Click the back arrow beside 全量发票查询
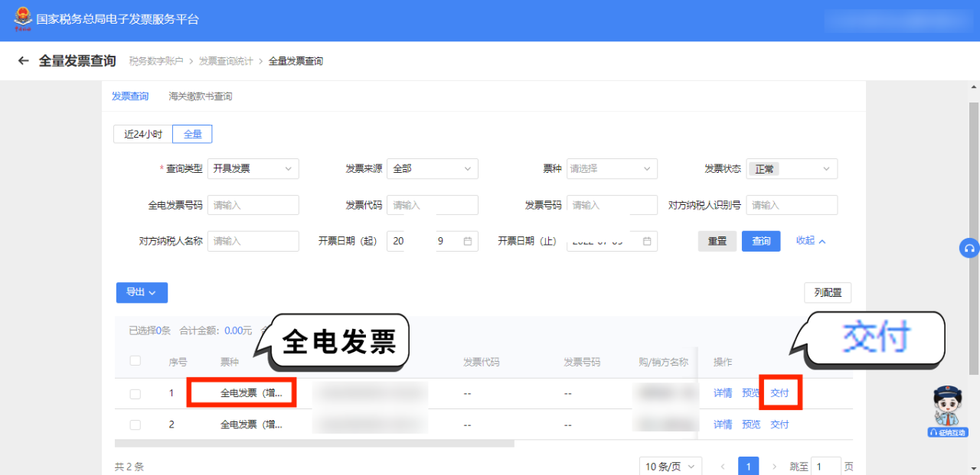 [x=24, y=61]
